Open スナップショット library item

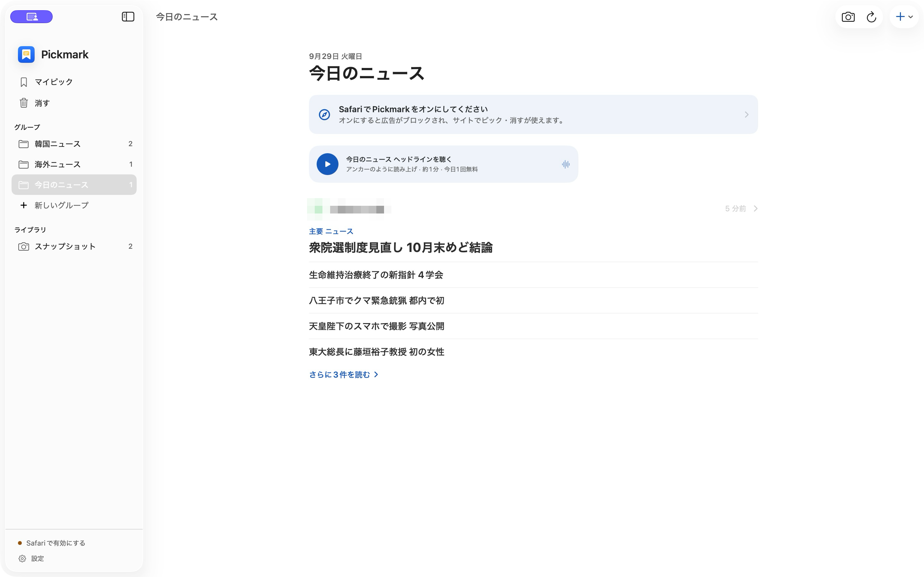[x=74, y=247]
